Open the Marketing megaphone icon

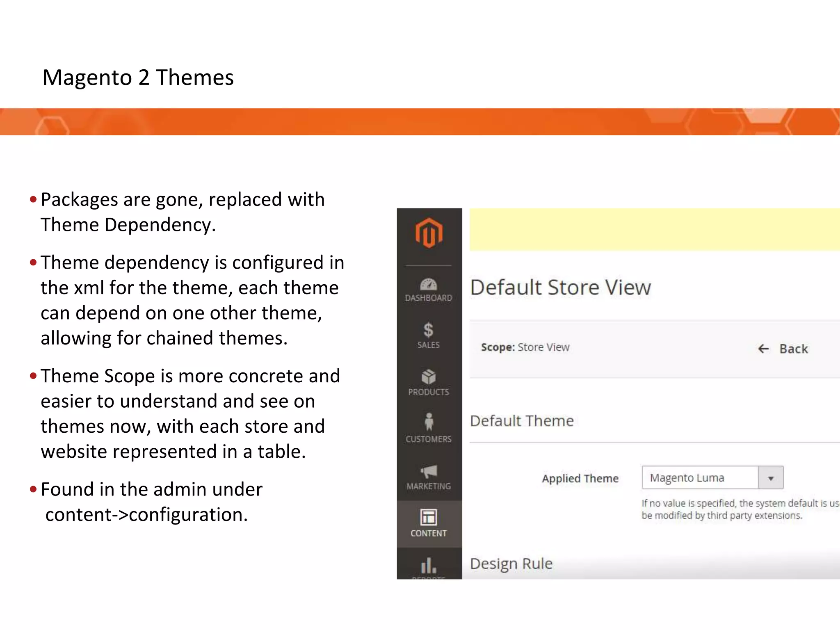(x=429, y=471)
